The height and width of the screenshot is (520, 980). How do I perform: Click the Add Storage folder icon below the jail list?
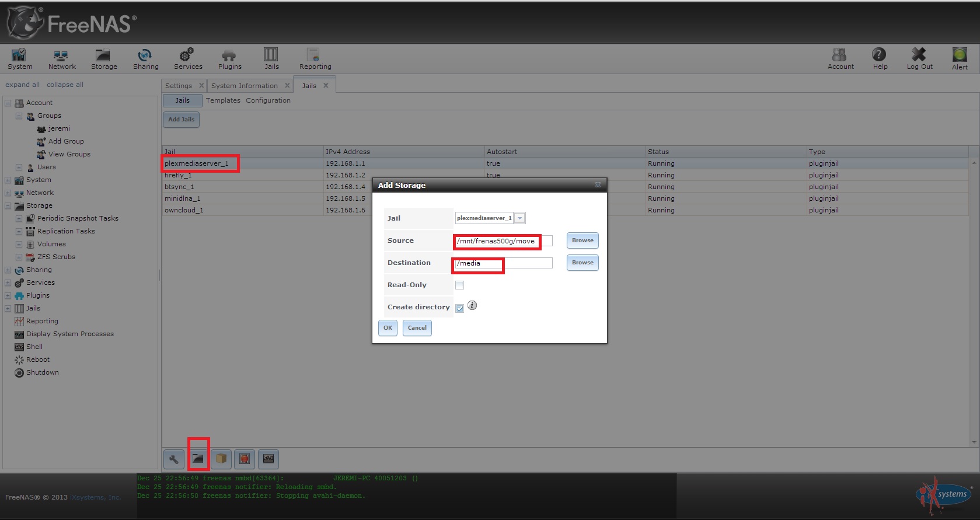click(x=198, y=459)
